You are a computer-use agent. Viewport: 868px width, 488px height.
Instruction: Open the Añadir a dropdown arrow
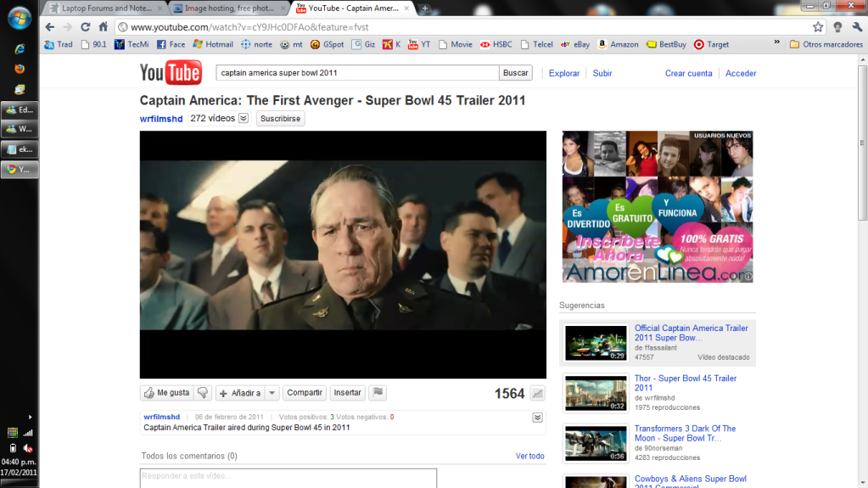pos(272,393)
